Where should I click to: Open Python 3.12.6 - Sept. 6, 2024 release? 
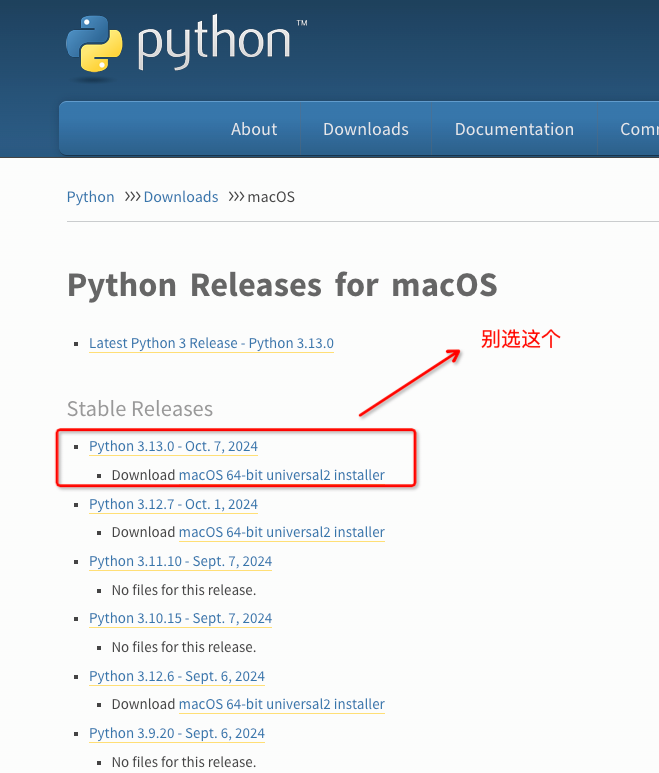click(x=176, y=676)
